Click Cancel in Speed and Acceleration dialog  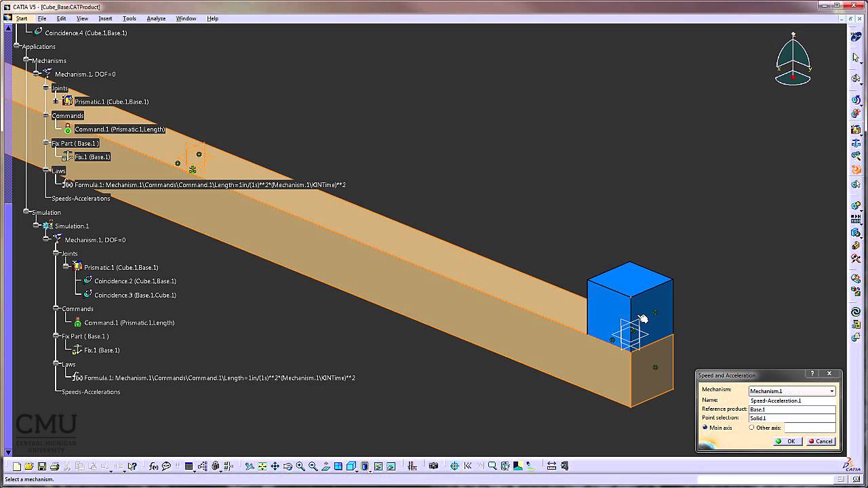click(x=821, y=441)
